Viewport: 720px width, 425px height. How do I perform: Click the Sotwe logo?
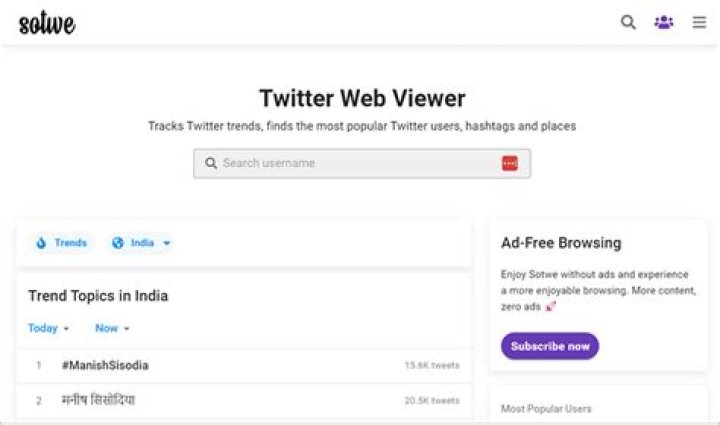pos(47,23)
